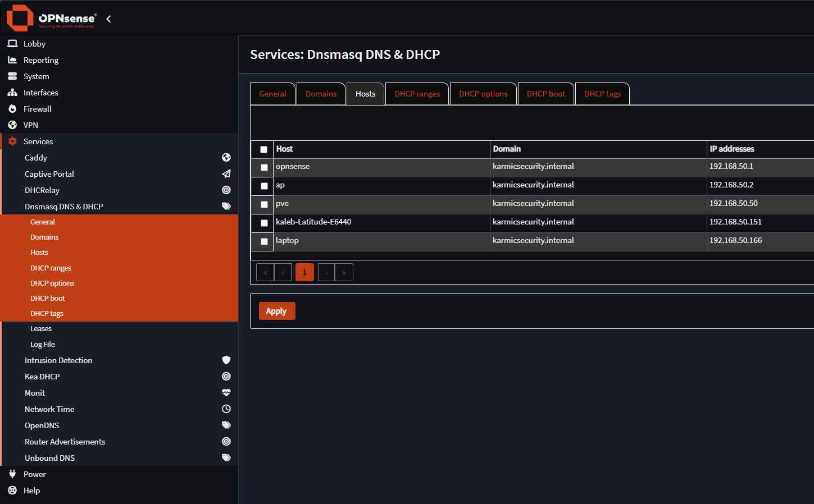Click the Unbound DNS tags icon

226,457
